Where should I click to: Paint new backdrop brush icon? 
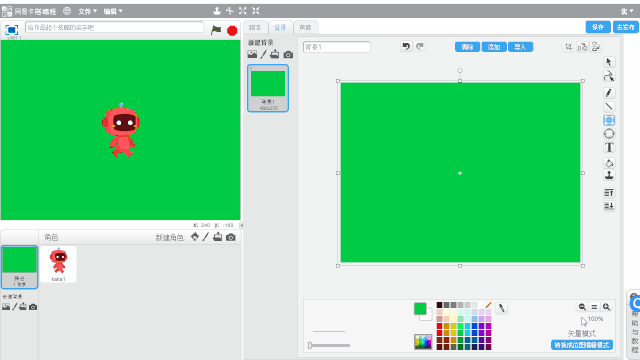[x=264, y=54]
